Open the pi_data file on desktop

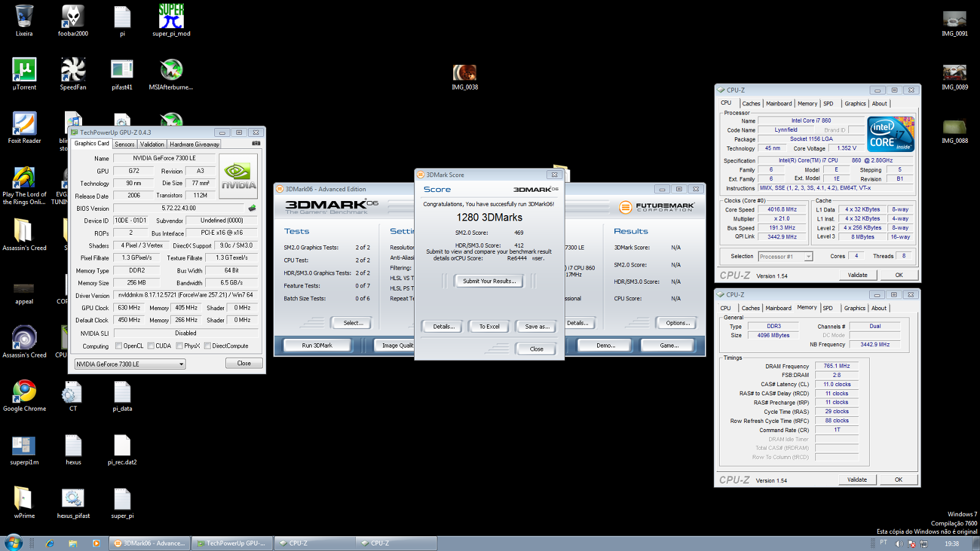pyautogui.click(x=122, y=395)
